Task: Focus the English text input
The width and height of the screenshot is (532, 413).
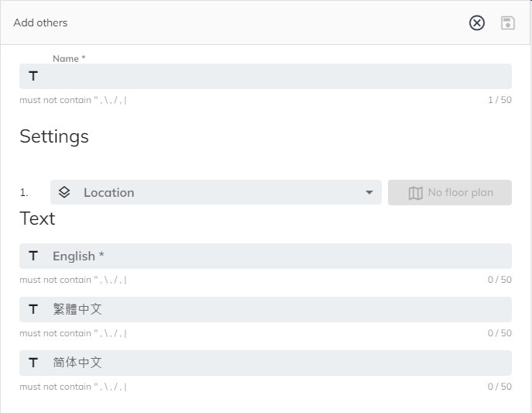Action: pos(271,256)
